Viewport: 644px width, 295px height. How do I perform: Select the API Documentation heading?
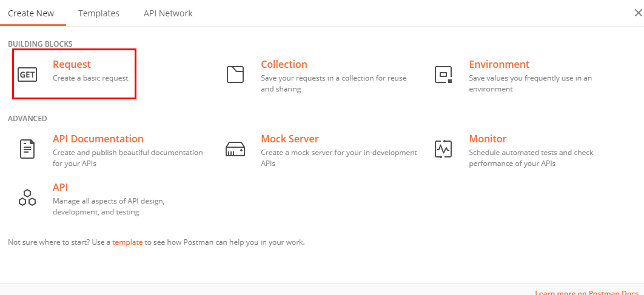point(98,139)
